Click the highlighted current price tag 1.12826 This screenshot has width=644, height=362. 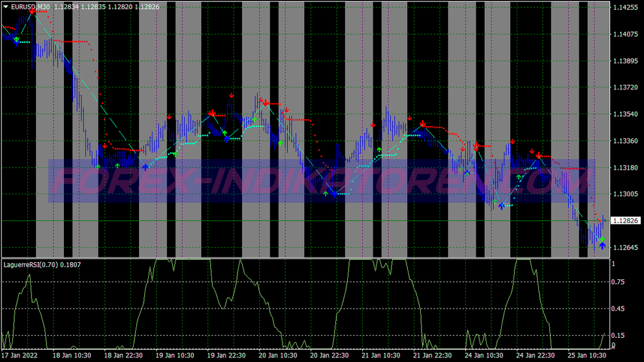625,221
